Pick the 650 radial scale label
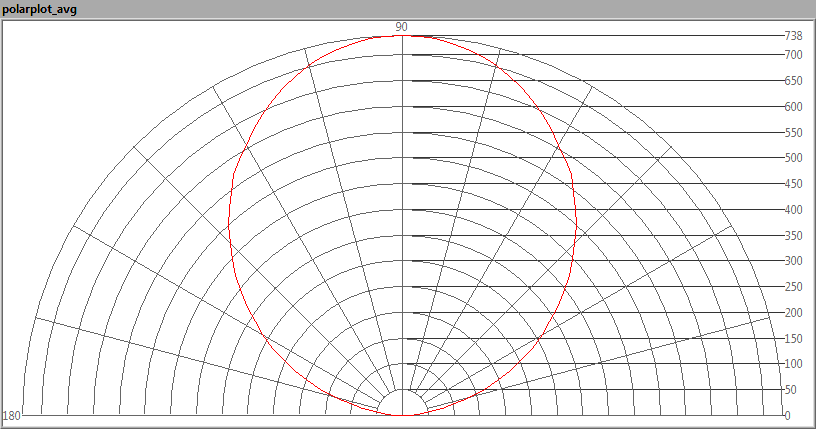Viewport: 816px width, 429px height. tap(793, 81)
